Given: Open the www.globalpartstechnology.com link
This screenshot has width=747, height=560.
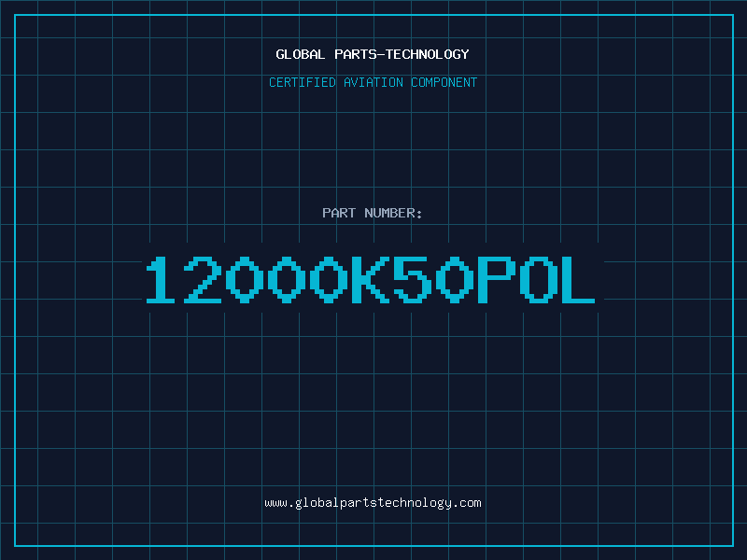Looking at the screenshot, I should coord(373,503).
